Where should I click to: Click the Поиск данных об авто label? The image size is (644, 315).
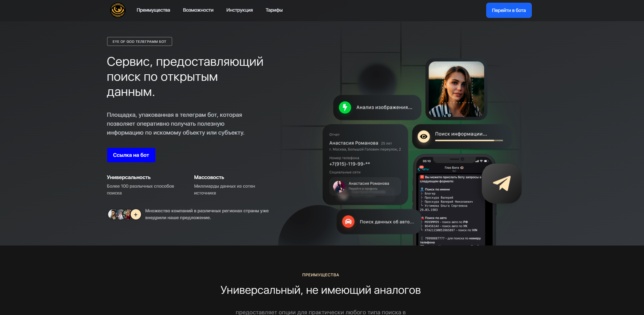[x=387, y=222]
